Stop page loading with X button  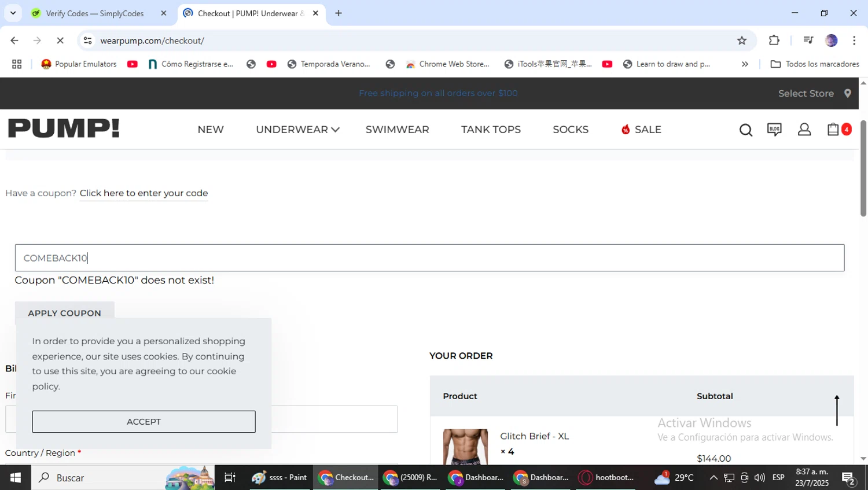click(60, 40)
